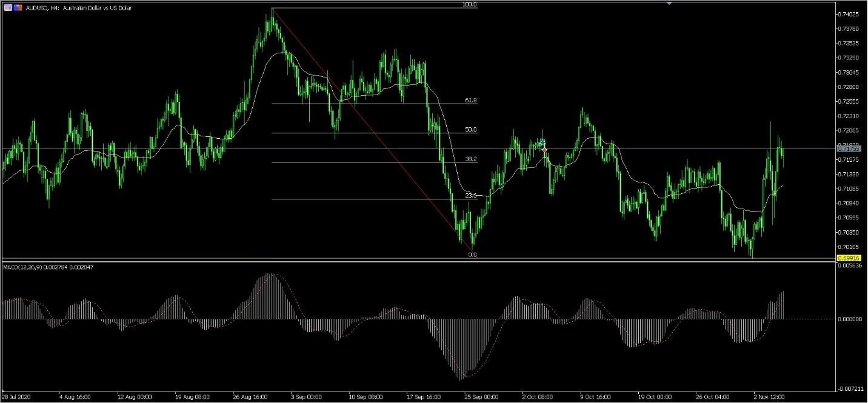Click the 0.70105 price scale value
This screenshot has width=868, height=403.
(x=850, y=247)
